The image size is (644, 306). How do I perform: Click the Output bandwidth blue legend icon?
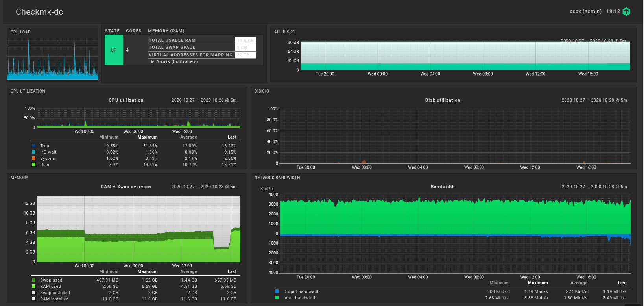coord(277,291)
